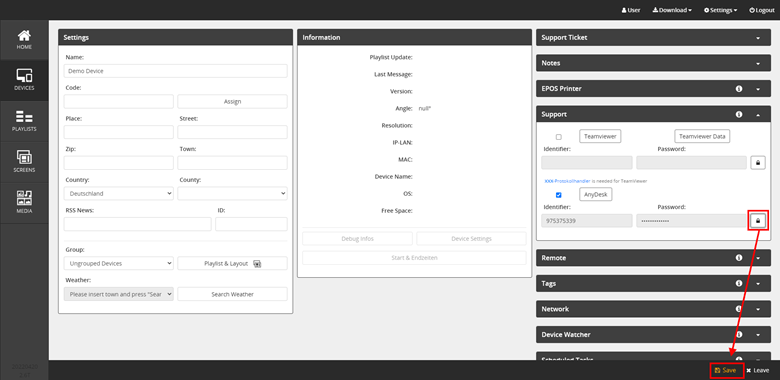Show info for the EPOS Printer panel
This screenshot has width=780, height=380.
point(739,89)
